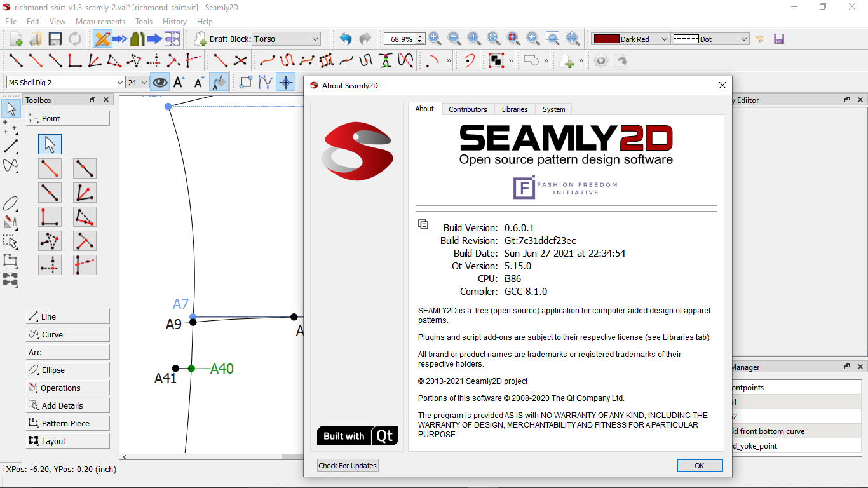Toggle the crosshair origin axis button
Image resolution: width=868 pixels, height=488 pixels.
coord(285,82)
